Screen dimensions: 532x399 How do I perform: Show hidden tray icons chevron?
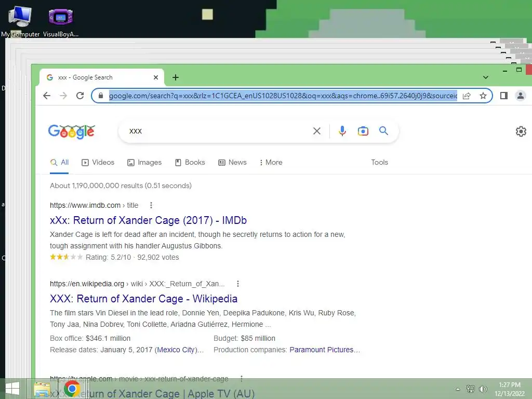[x=458, y=389]
